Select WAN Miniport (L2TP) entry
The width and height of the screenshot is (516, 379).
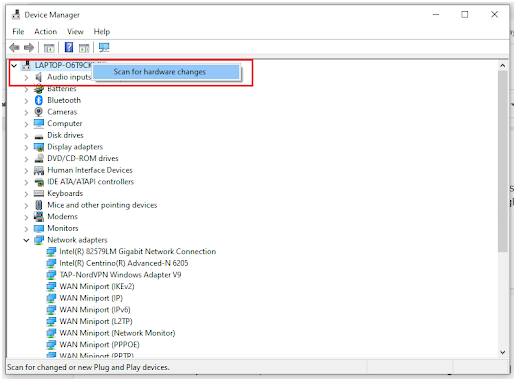pos(96,321)
